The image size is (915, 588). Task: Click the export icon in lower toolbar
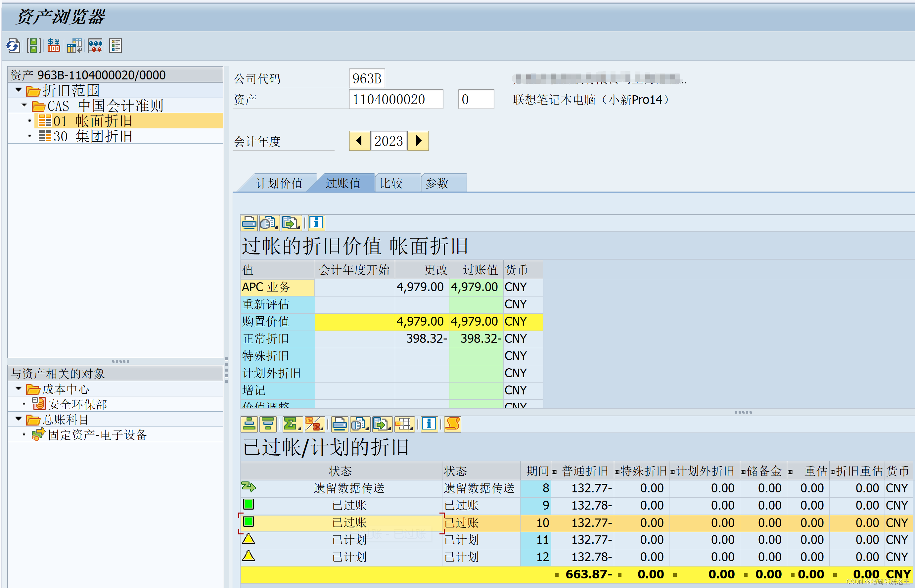tap(381, 424)
